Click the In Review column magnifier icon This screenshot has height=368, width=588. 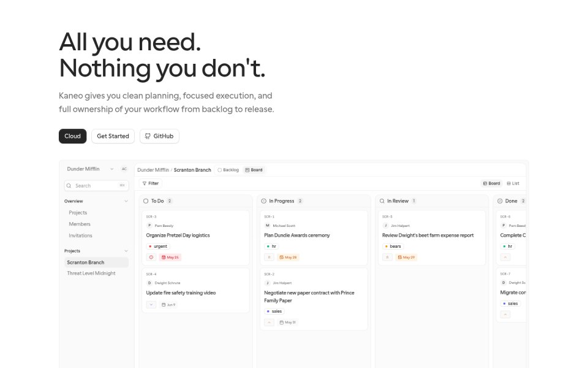[x=382, y=201]
